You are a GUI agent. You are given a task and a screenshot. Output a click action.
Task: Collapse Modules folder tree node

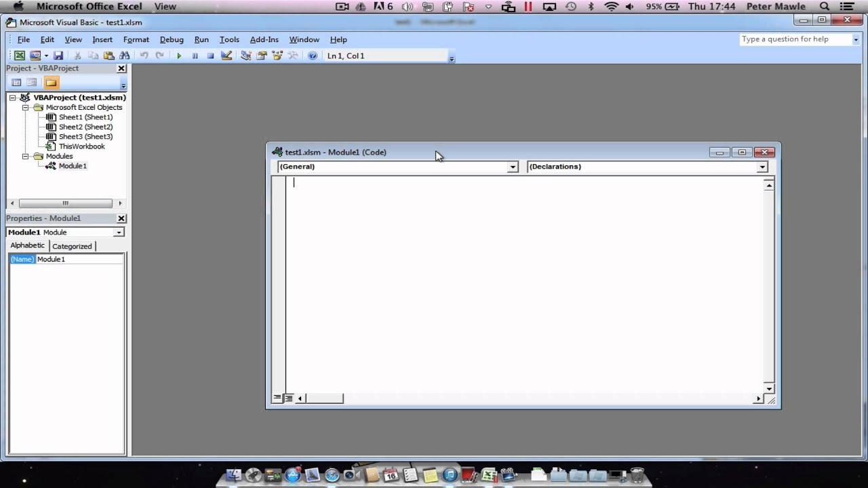(x=25, y=156)
